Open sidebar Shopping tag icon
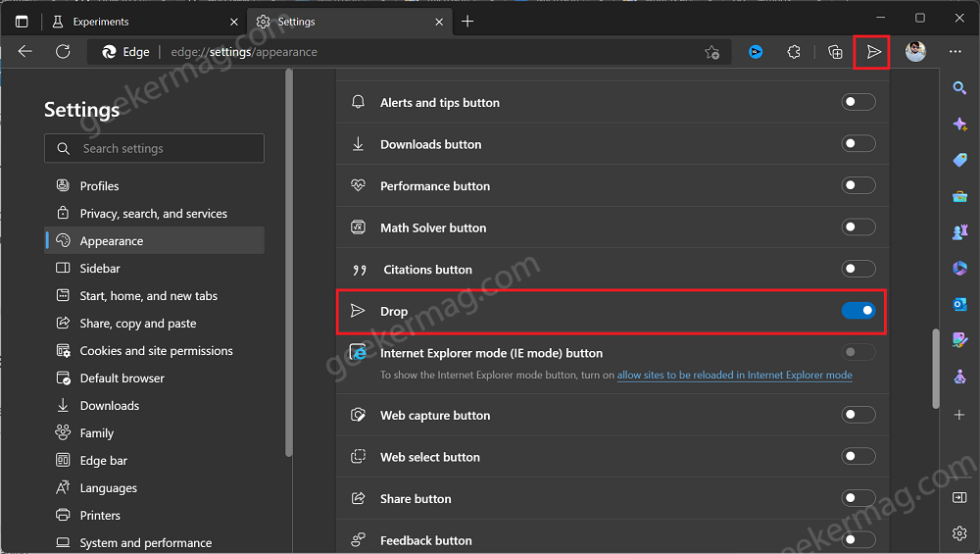 tap(959, 160)
